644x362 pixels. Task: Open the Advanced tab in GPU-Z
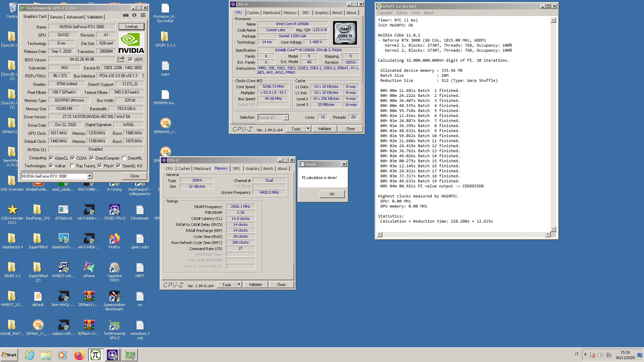click(x=75, y=17)
